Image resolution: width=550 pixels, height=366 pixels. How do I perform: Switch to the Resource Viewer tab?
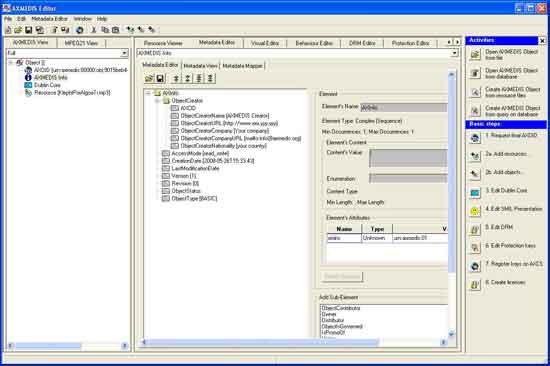[x=163, y=43]
